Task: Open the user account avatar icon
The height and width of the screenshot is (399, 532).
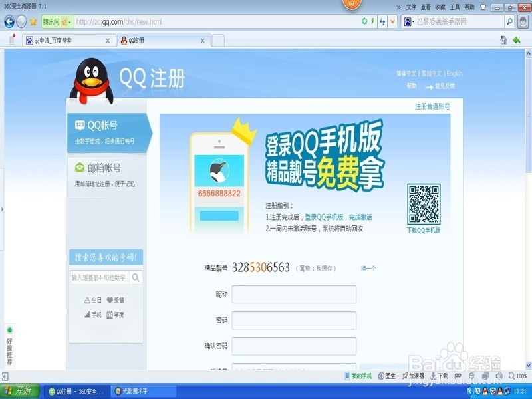Action: coord(523,22)
